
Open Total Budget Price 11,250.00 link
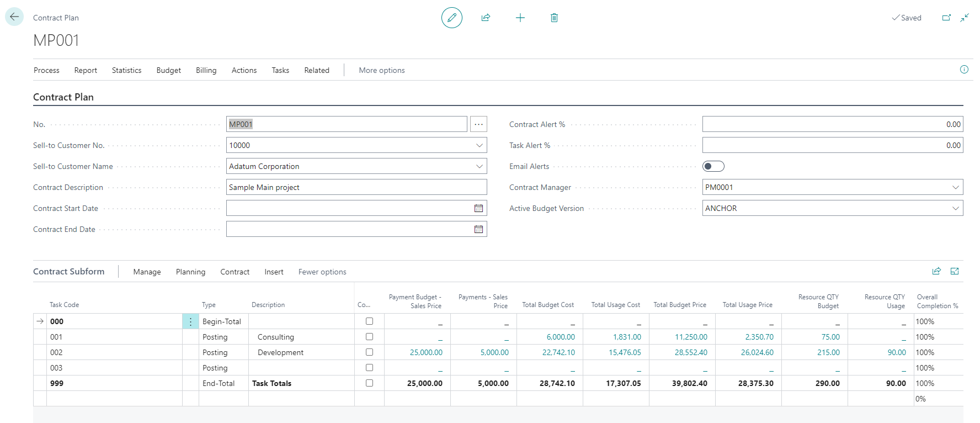691,337
